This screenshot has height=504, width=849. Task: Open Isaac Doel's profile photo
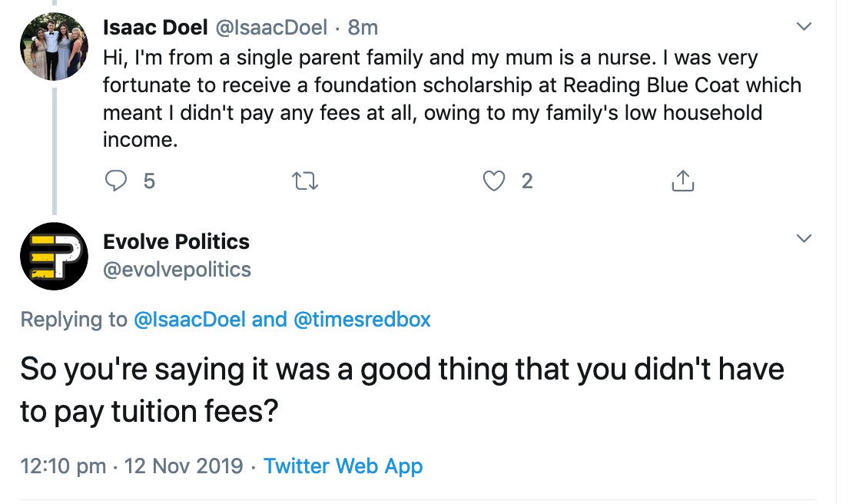pyautogui.click(x=54, y=47)
